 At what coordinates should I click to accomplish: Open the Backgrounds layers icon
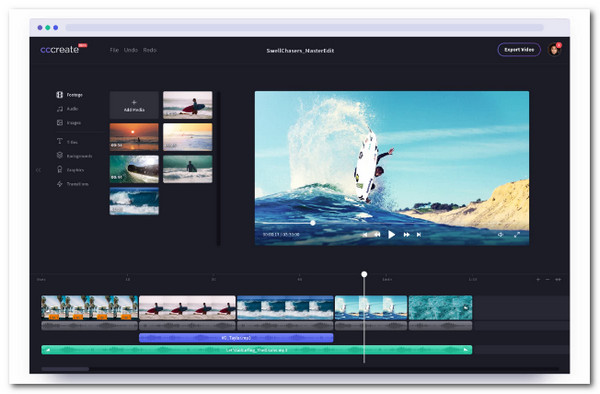60,155
